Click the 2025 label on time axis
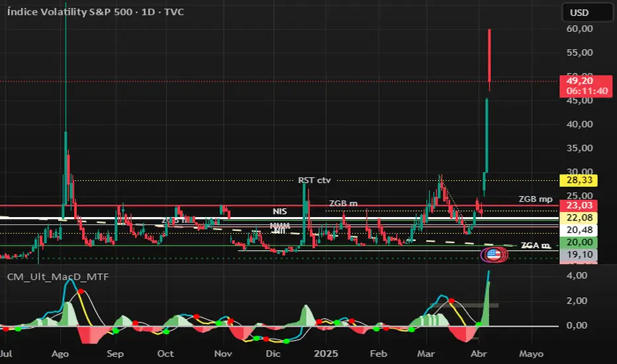The height and width of the screenshot is (364, 617). 326,354
